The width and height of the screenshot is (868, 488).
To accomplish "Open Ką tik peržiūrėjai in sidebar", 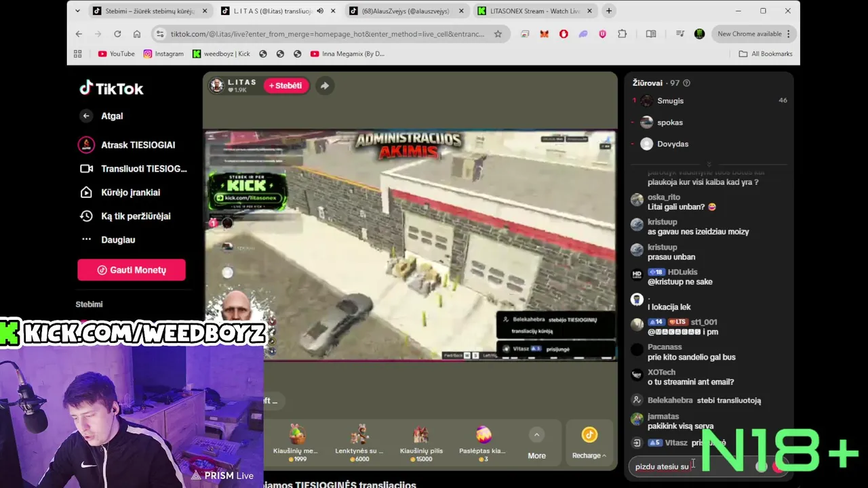I will tap(125, 216).
